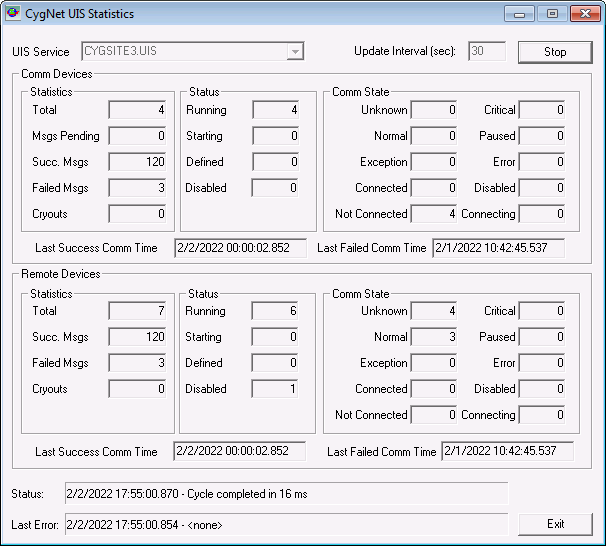Click Remote Devices Cryouts value field
The width and height of the screenshot is (606, 546).
[137, 389]
